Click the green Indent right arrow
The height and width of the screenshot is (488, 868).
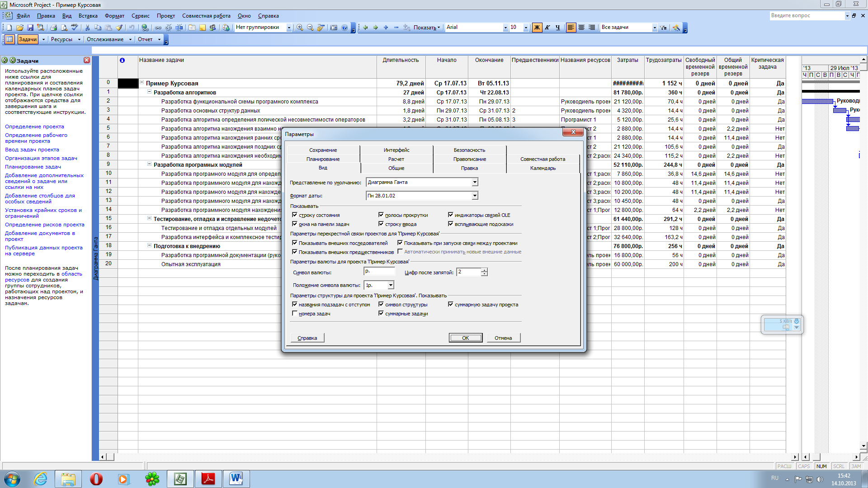376,28
